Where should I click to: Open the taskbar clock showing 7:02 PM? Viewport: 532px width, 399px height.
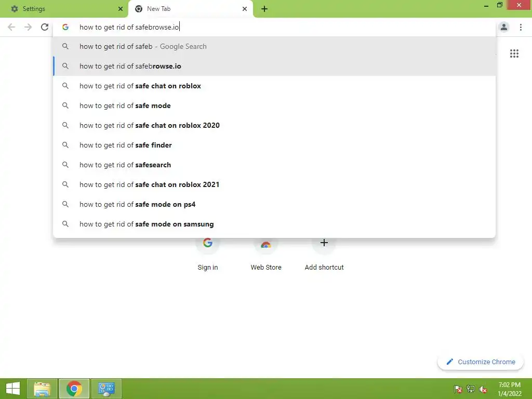point(509,389)
